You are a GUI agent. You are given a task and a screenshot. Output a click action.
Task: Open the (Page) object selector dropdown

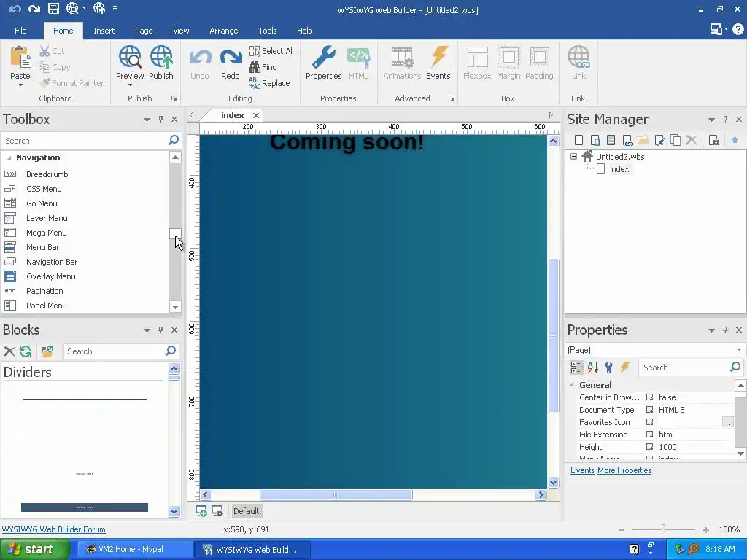click(739, 350)
